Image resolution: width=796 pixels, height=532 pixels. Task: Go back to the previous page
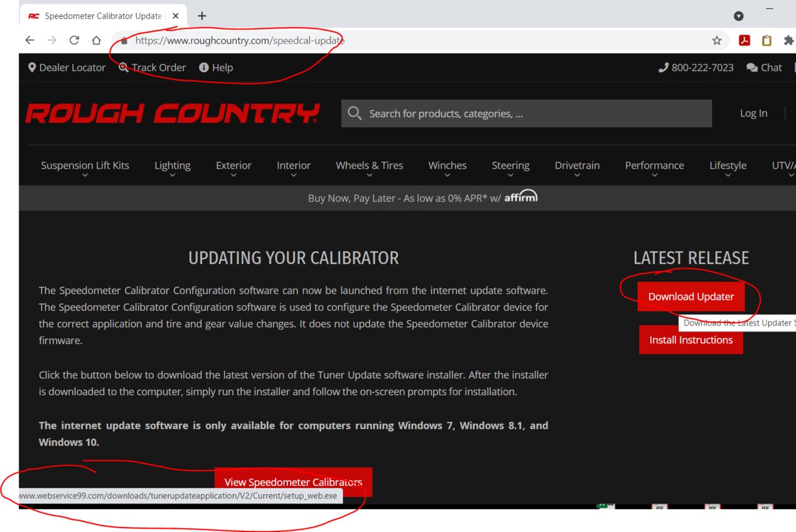tap(30, 40)
